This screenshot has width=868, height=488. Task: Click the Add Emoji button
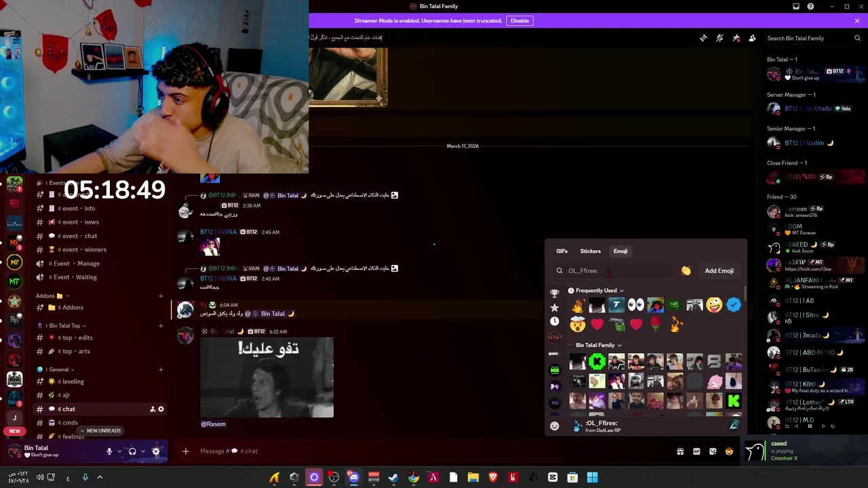click(719, 270)
